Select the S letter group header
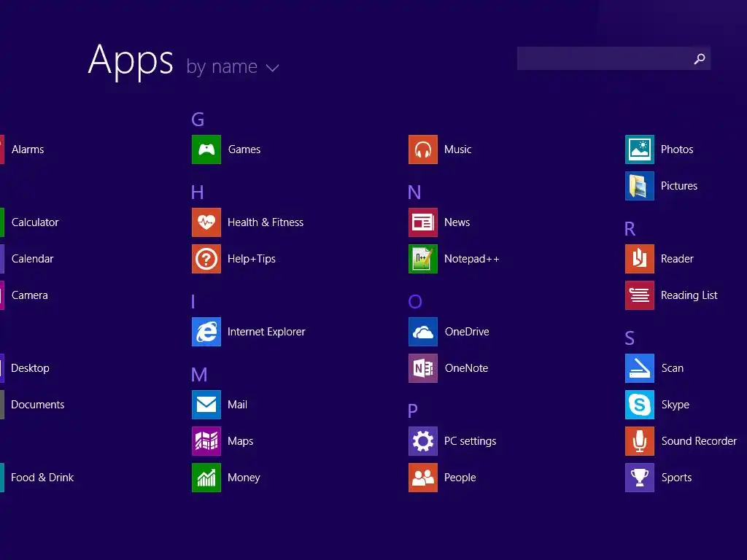 (x=630, y=338)
